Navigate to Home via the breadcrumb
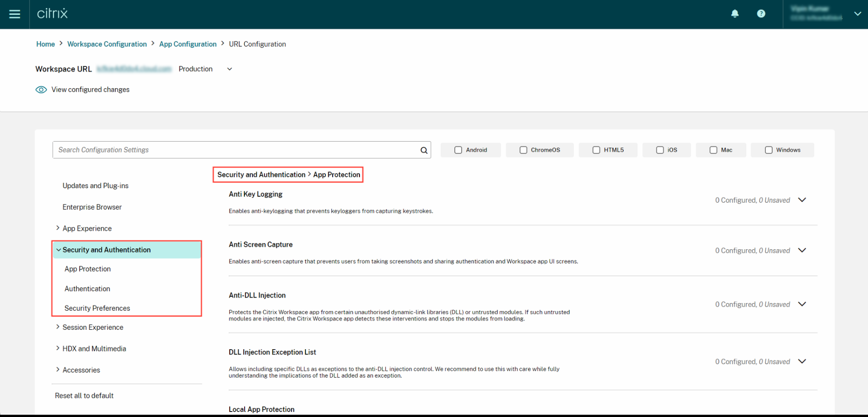 coord(45,44)
